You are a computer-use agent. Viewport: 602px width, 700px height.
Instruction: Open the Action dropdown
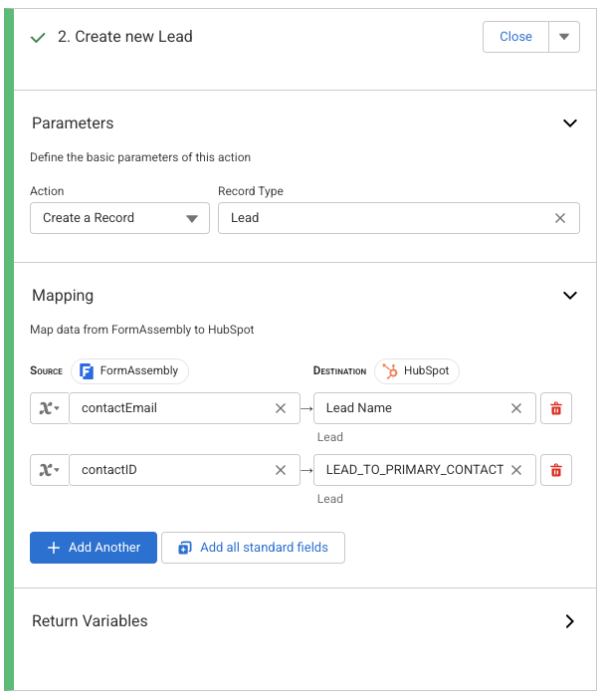click(x=119, y=218)
